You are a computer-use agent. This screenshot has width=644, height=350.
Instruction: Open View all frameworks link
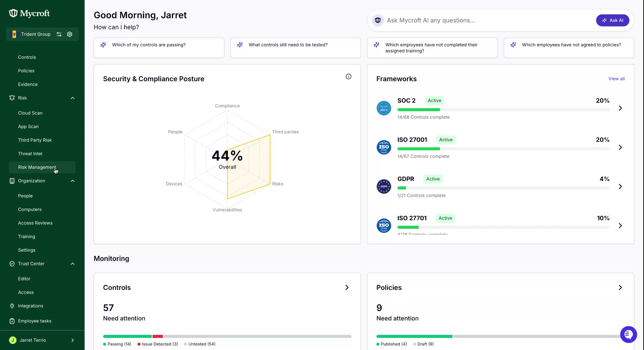coord(616,79)
